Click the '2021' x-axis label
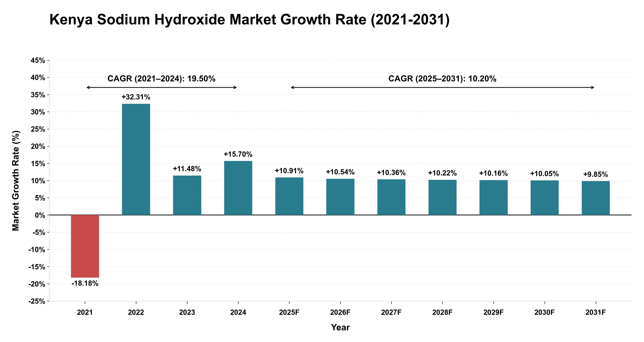The width and height of the screenshot is (644, 342). 85,312
